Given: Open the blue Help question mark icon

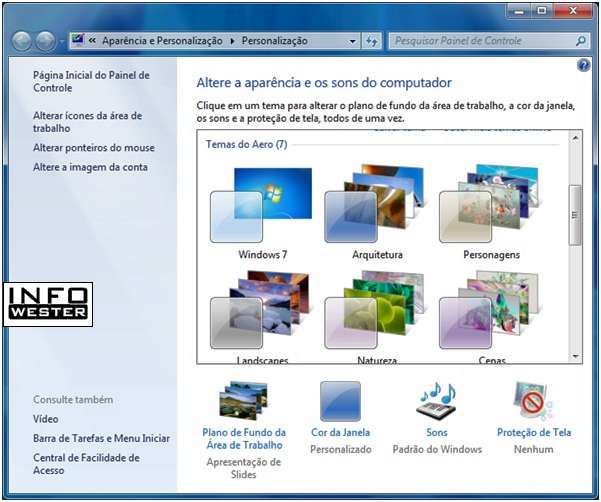Looking at the screenshot, I should pos(583,66).
